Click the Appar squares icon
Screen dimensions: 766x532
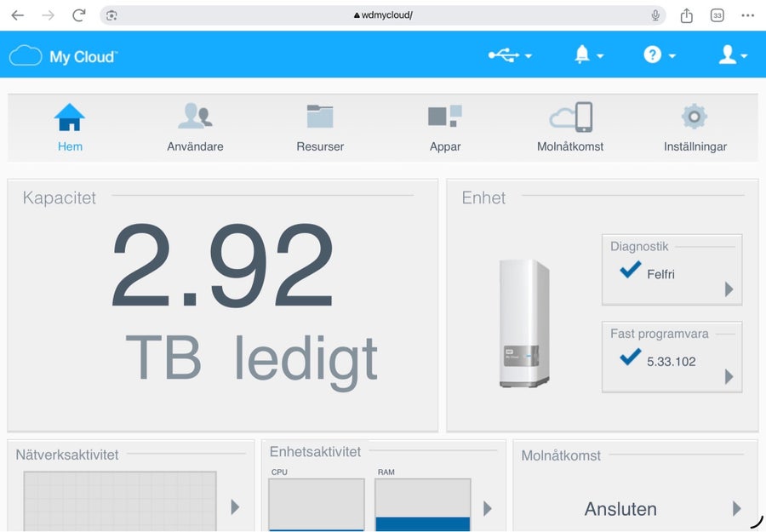pos(444,116)
